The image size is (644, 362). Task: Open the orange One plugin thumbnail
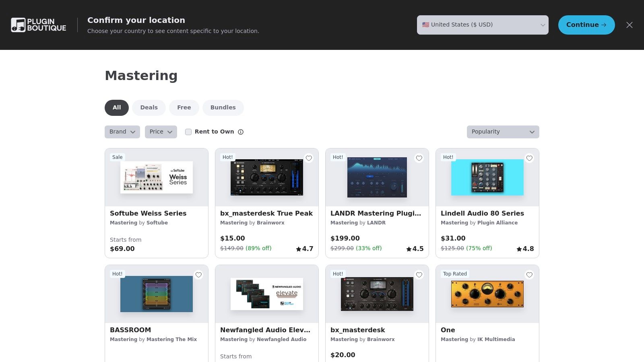[487, 294]
